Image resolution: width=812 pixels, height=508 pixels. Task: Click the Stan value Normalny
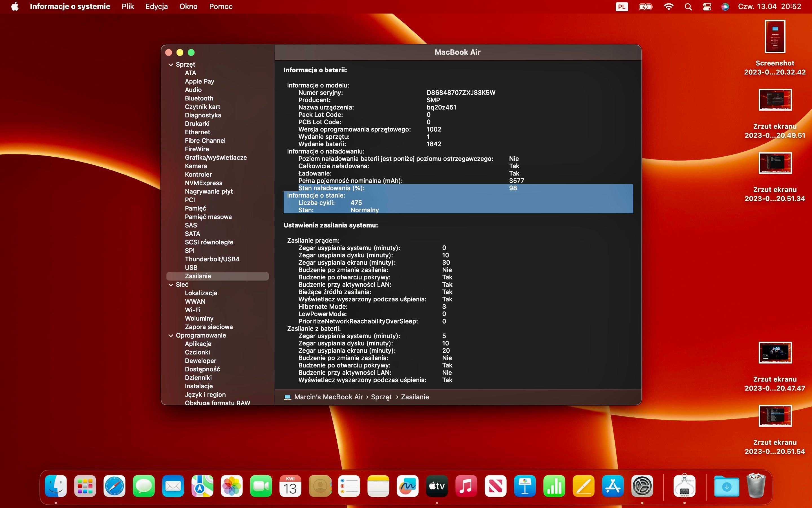(x=364, y=210)
